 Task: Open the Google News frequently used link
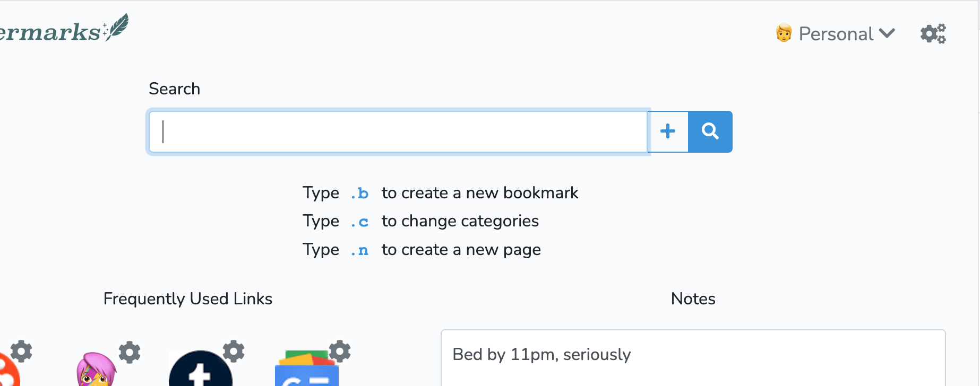(306, 371)
